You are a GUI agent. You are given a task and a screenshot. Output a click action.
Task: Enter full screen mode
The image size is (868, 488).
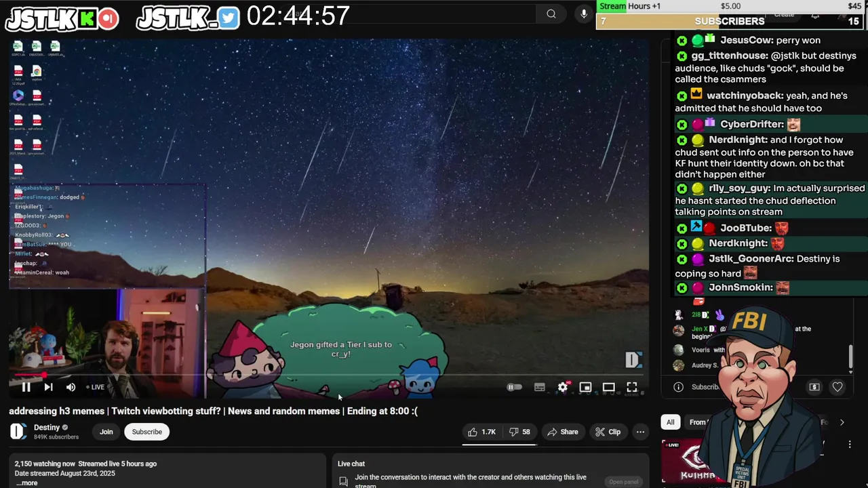pos(631,387)
